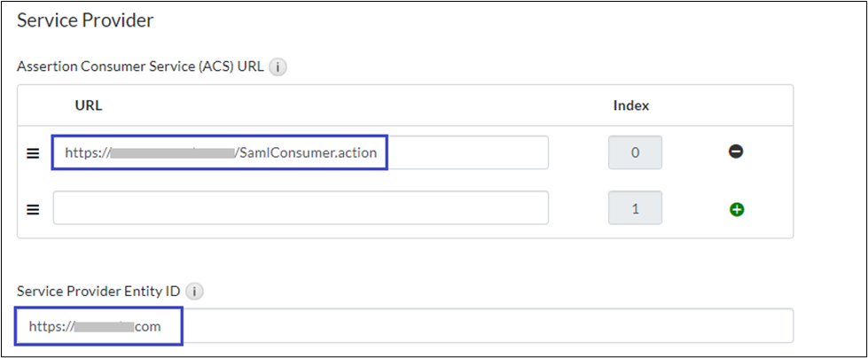Viewport: 868px width, 358px height.
Task: Click the info icon beside Service Provider Entity ID
Action: 196,291
